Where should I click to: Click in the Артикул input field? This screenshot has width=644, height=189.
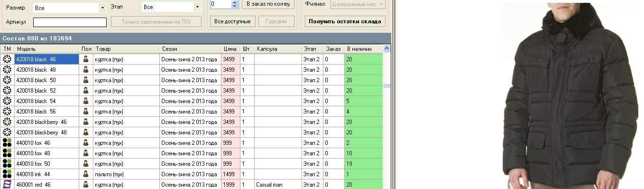tap(70, 22)
